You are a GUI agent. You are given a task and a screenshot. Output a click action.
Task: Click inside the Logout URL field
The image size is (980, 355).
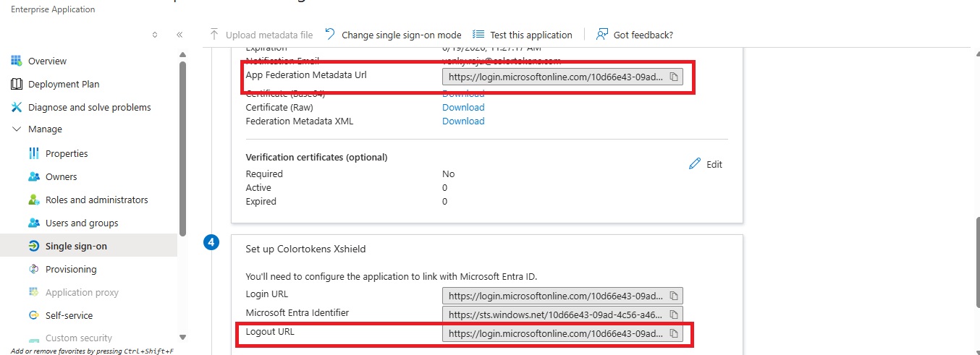[x=554, y=333]
